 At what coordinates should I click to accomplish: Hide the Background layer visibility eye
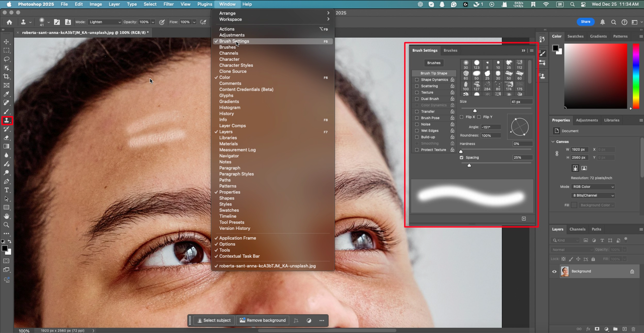[x=554, y=271]
